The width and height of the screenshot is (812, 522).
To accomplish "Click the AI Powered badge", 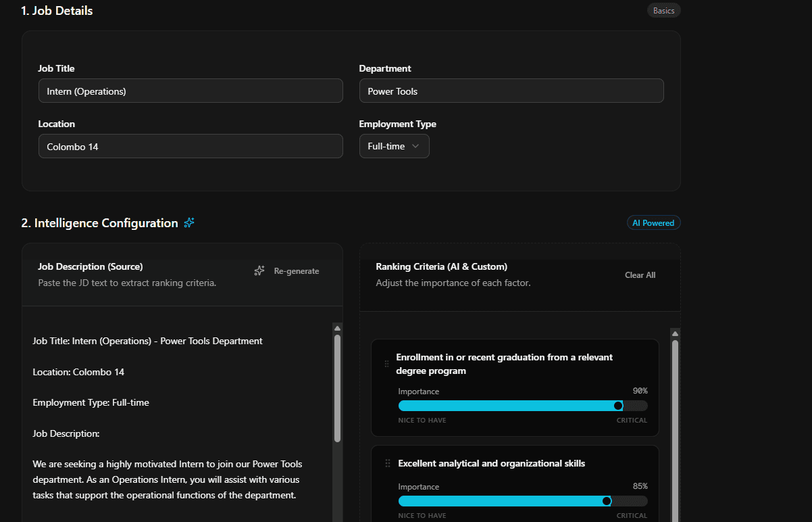I will (653, 222).
